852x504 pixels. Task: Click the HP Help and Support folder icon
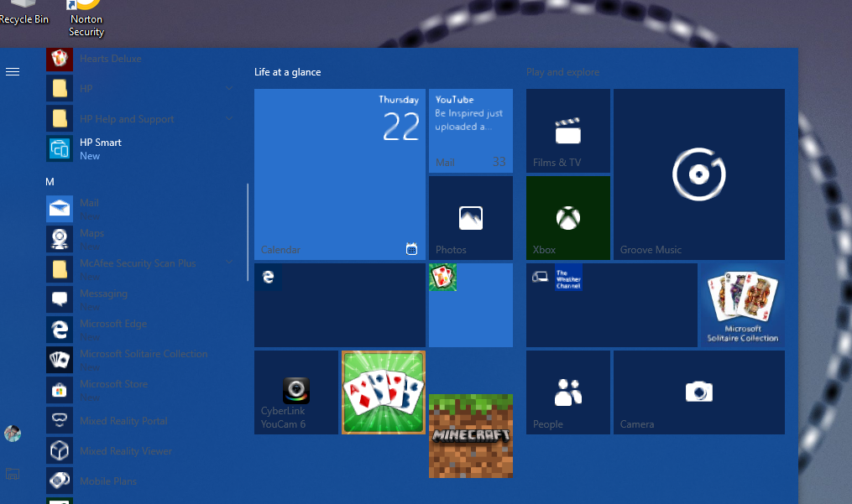tap(60, 119)
